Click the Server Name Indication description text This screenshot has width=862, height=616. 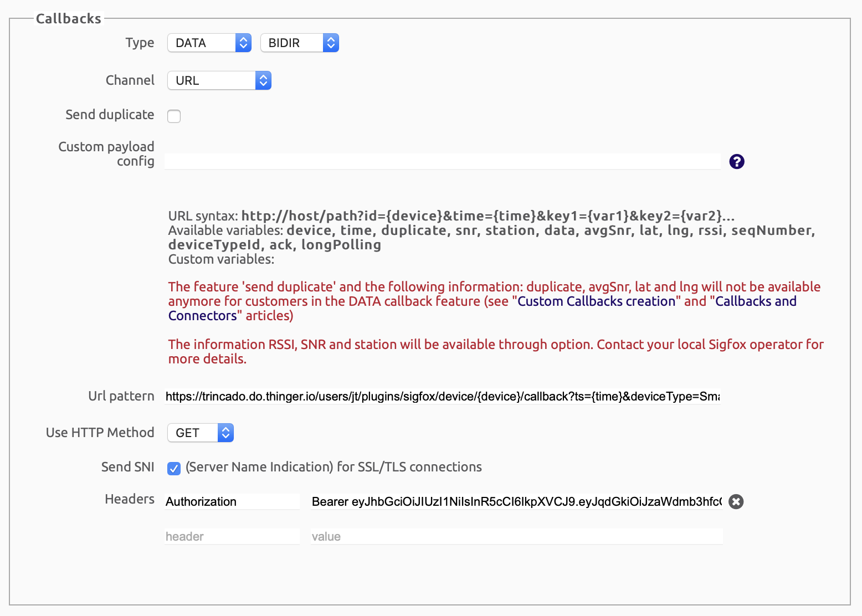click(333, 467)
